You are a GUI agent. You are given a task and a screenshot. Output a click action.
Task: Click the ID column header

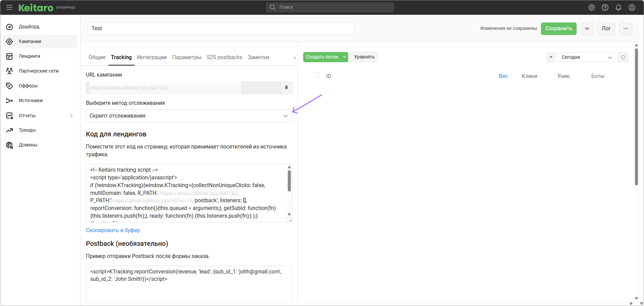329,76
